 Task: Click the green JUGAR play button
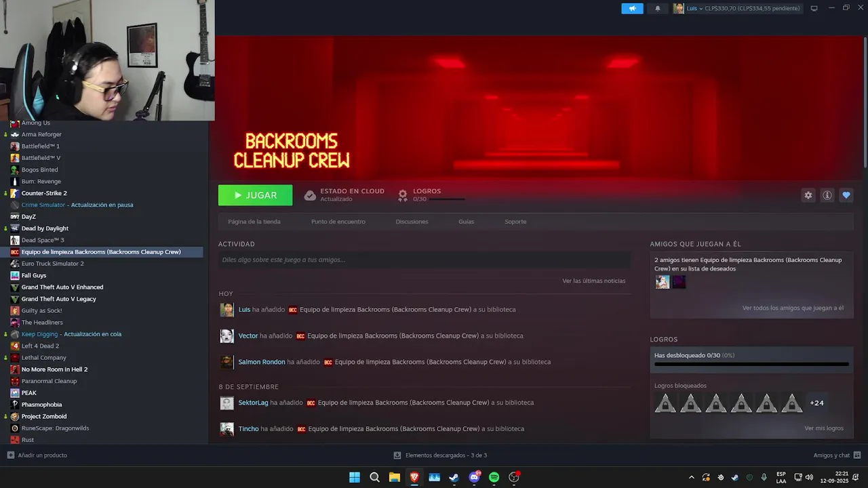tap(256, 195)
